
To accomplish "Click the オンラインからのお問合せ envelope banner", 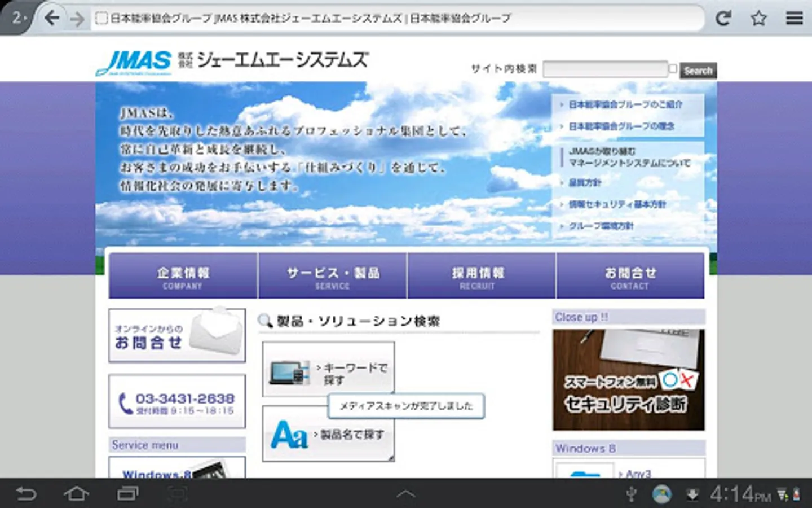I will 177,336.
